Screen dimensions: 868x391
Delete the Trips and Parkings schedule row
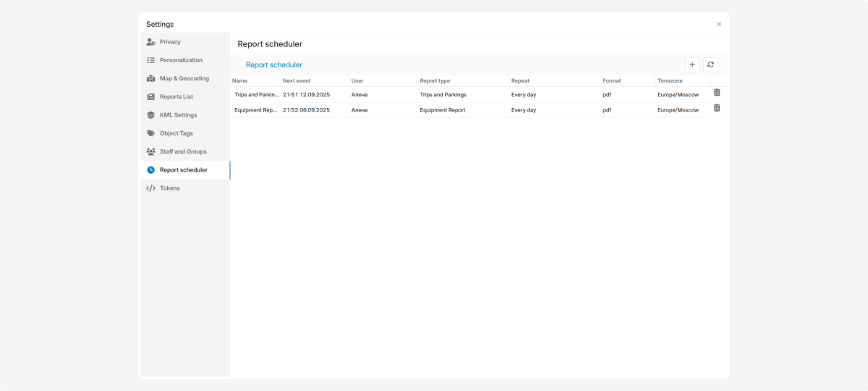pos(717,93)
